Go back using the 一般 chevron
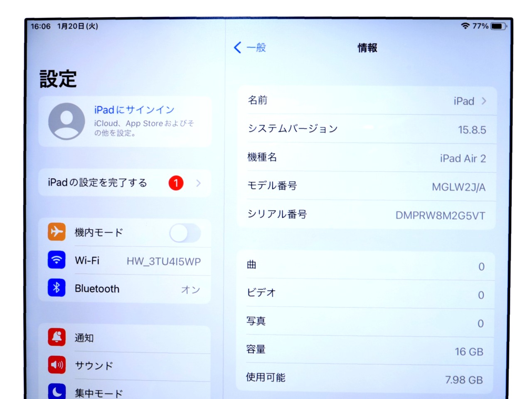The width and height of the screenshot is (532, 399). point(238,48)
